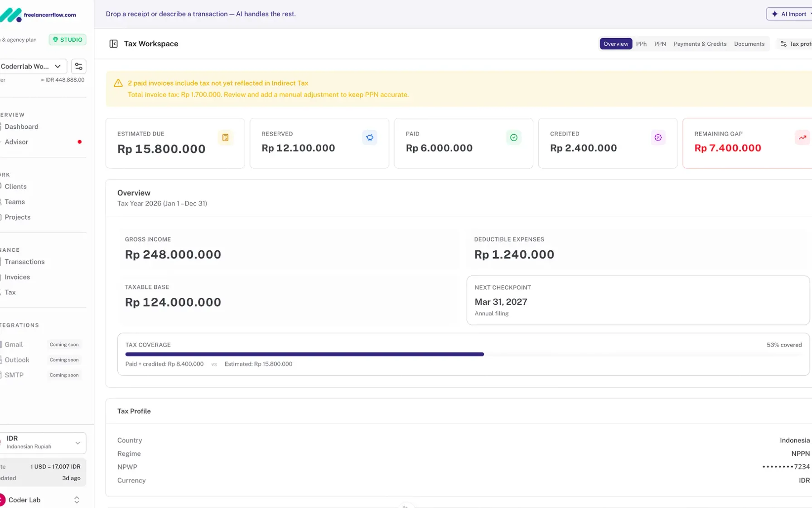Click the trend arrow icon on Remaining Gap card
Screen dimensions: 812x508
(x=802, y=137)
